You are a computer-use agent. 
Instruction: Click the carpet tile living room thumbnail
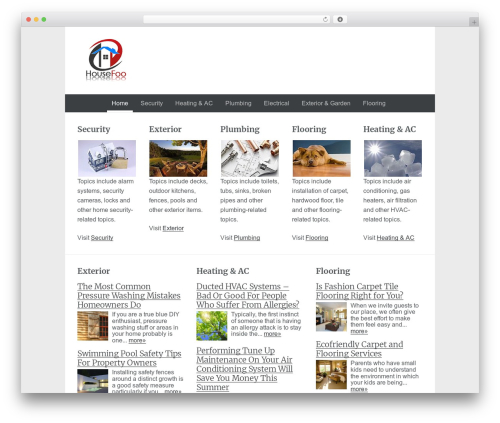pos(331,317)
